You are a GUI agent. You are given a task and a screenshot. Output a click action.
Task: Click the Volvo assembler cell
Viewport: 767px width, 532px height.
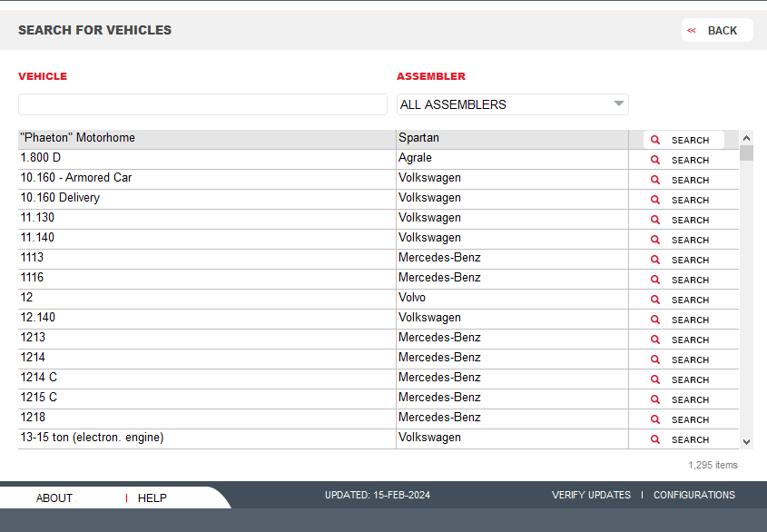pos(512,298)
